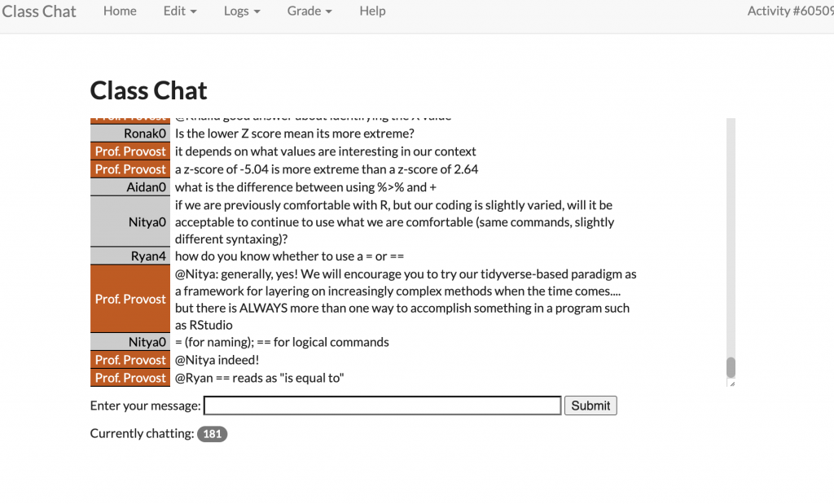This screenshot has width=834, height=504.
Task: Click Aidan0's question about %>% and +
Action: tap(301, 187)
